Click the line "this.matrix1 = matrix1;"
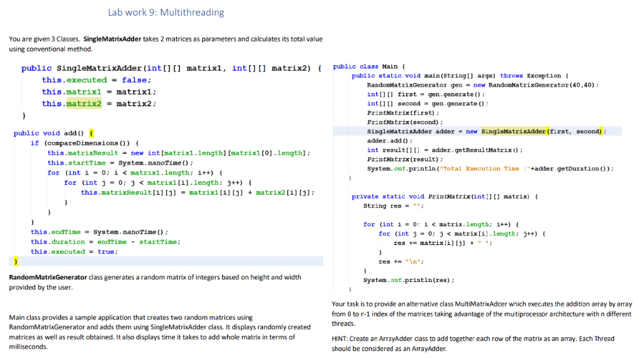The image size is (644, 358). [99, 92]
